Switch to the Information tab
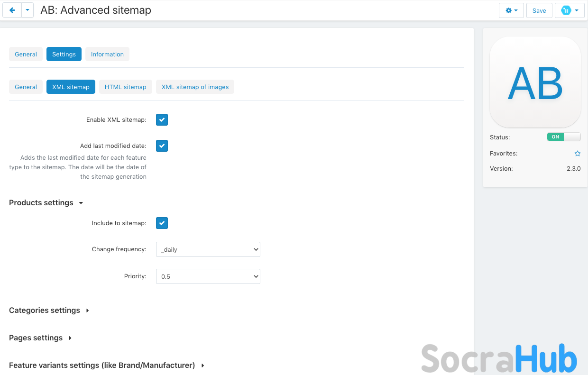This screenshot has width=588, height=375. [x=107, y=55]
